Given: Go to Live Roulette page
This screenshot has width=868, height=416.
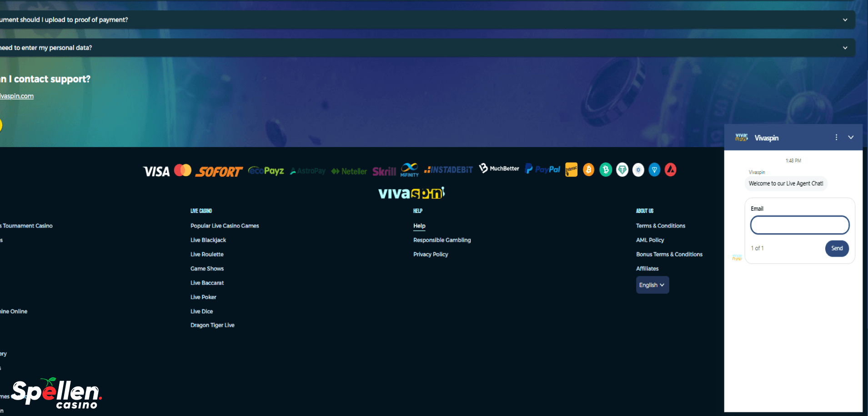Looking at the screenshot, I should 207,254.
